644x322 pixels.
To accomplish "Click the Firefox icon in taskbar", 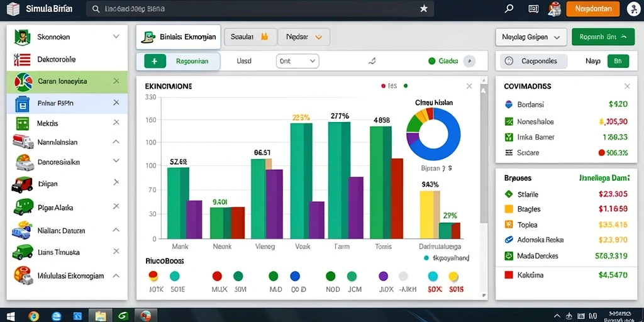I will 34,316.
